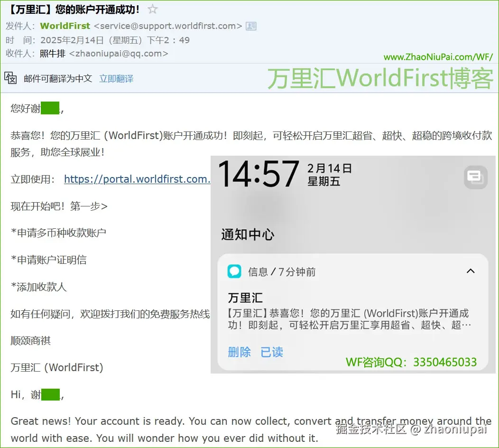Click 删除 to delete the notification
Screen dimensions: 499x448
239,353
